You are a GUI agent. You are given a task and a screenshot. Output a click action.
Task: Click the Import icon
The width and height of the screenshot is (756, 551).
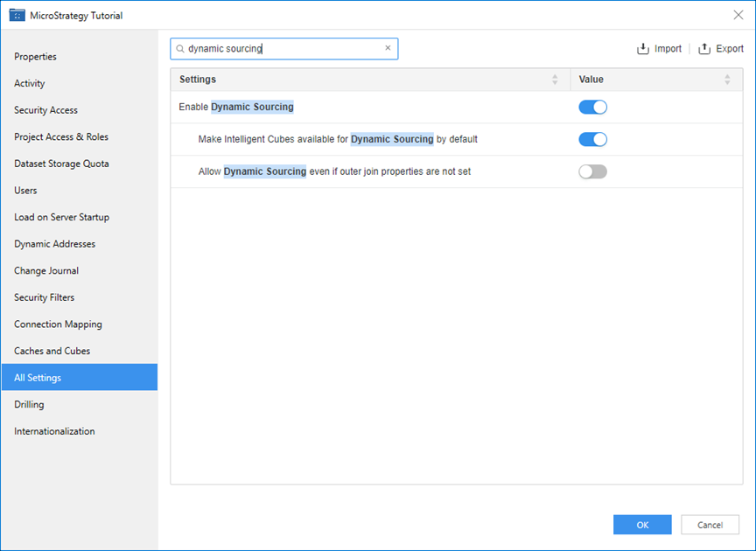pos(643,49)
